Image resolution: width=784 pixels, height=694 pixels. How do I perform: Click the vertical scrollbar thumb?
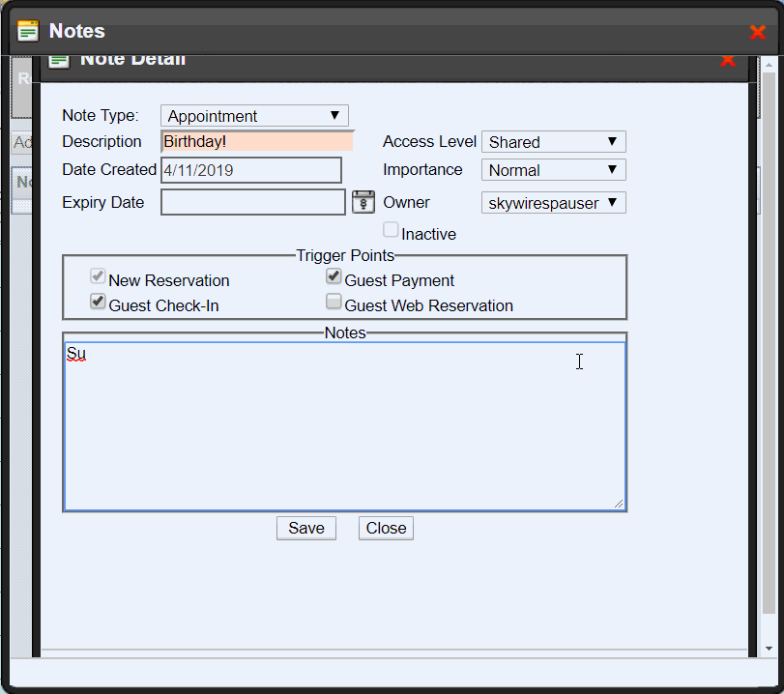[x=769, y=342]
